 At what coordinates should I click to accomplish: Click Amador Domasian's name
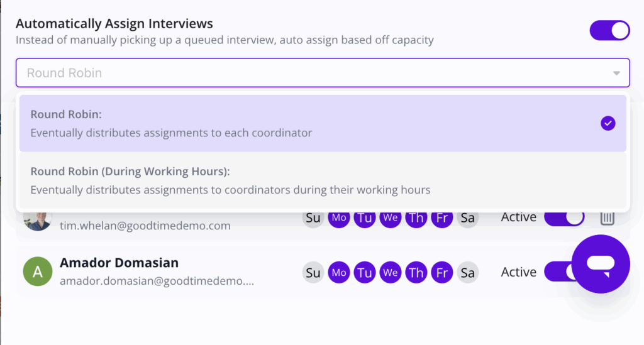pyautogui.click(x=119, y=263)
